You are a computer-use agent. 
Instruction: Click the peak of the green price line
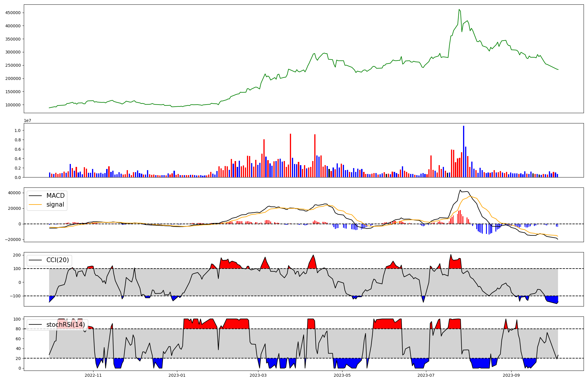click(459, 10)
